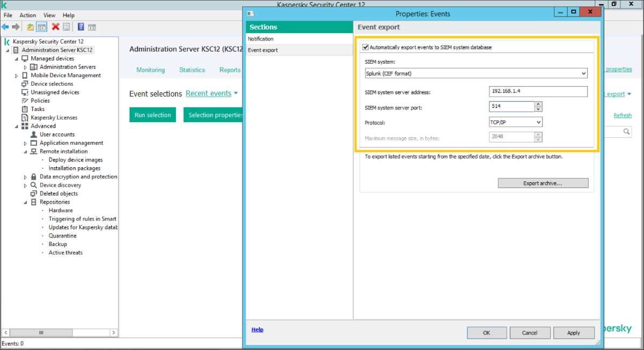
Task: Click the Tasks clipboard icon in tree
Action: point(25,109)
